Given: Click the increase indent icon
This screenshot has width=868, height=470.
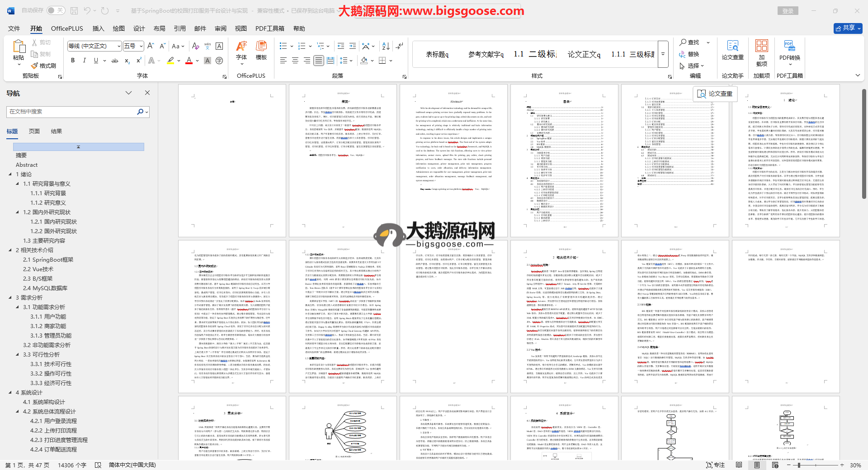Looking at the screenshot, I should pos(353,46).
